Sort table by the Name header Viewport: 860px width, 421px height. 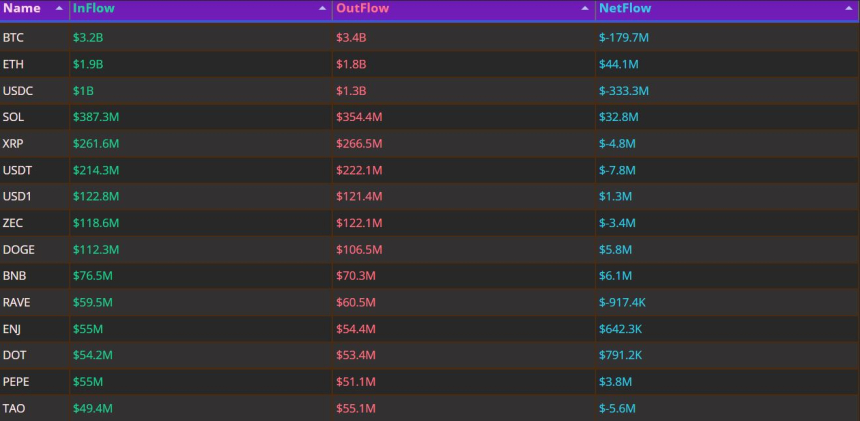[22, 8]
